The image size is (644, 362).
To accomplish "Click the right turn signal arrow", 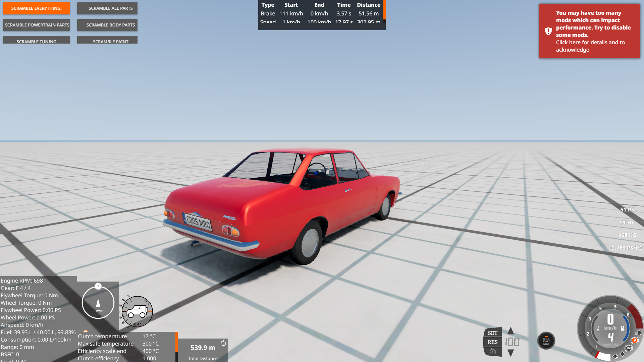I will pyautogui.click(x=623, y=354).
